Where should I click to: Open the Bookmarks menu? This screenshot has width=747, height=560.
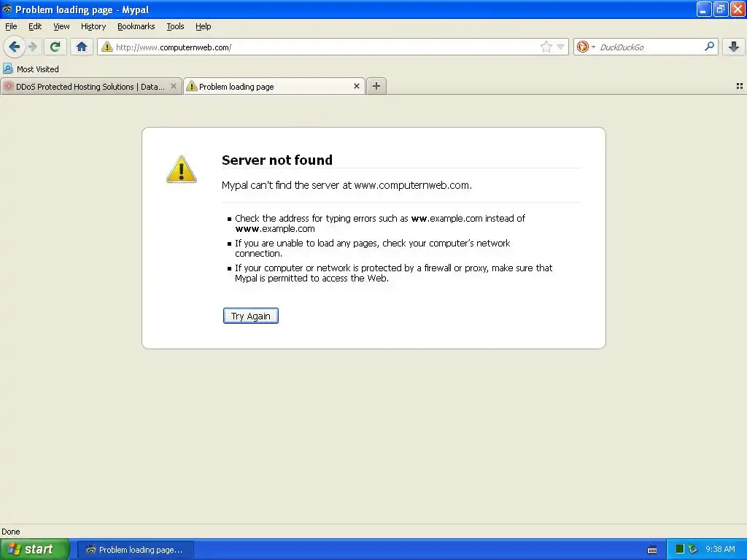[136, 26]
